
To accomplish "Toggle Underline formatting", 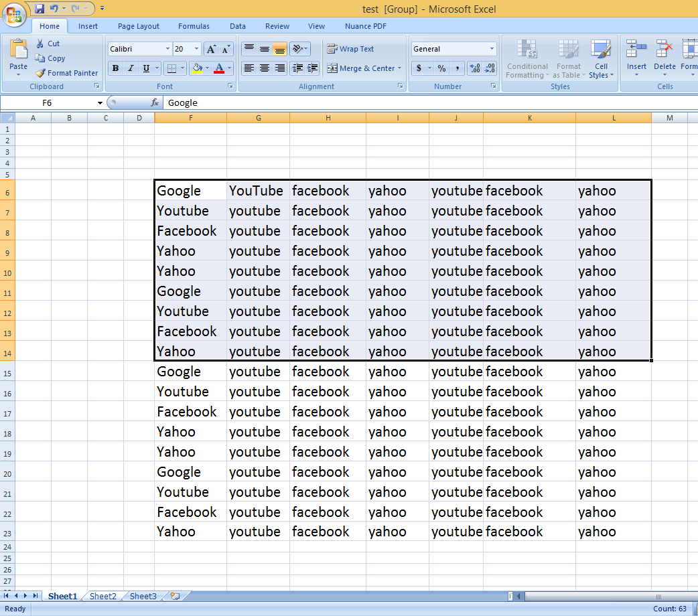I will pyautogui.click(x=146, y=68).
